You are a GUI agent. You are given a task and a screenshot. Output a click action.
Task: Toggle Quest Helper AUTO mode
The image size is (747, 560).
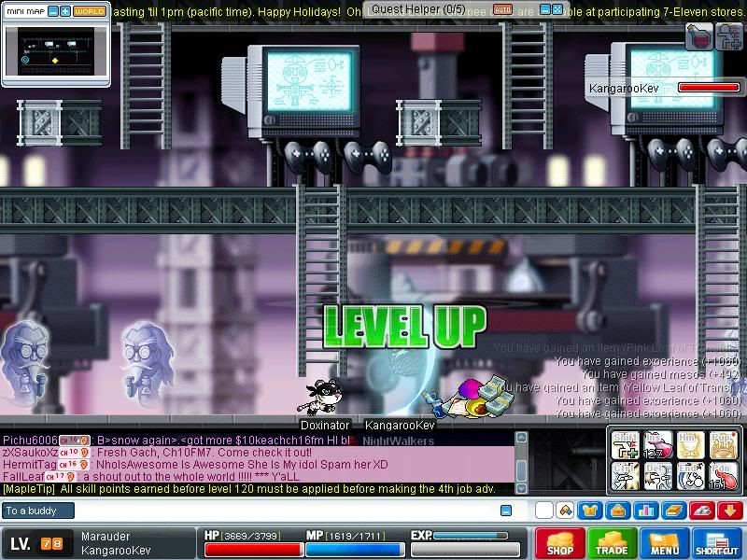[502, 9]
